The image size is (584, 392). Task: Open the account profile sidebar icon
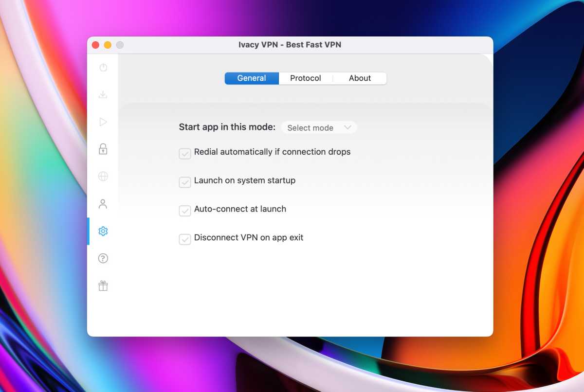point(103,204)
